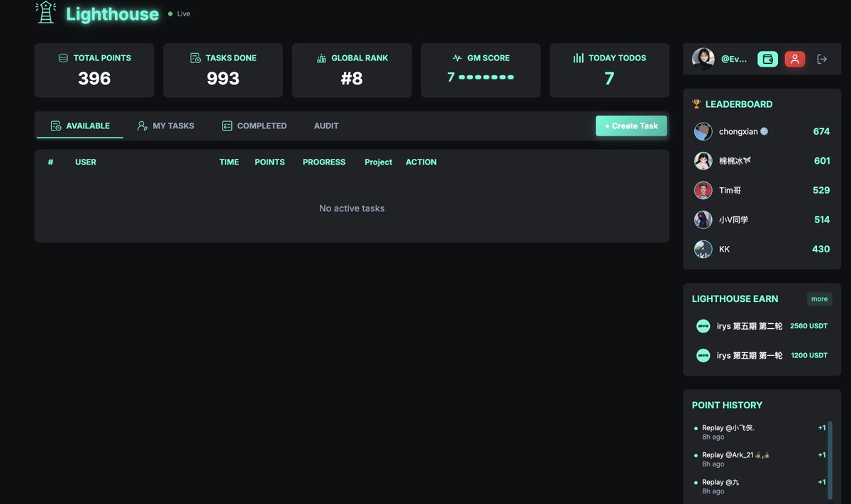Open the wallet icon button

(767, 59)
